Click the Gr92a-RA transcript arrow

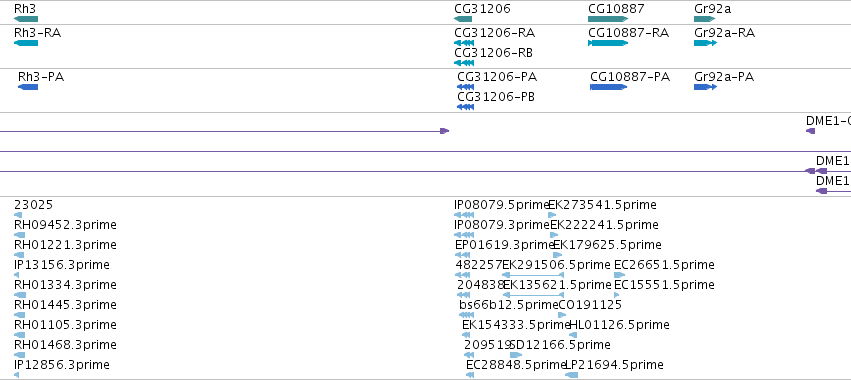tap(705, 43)
